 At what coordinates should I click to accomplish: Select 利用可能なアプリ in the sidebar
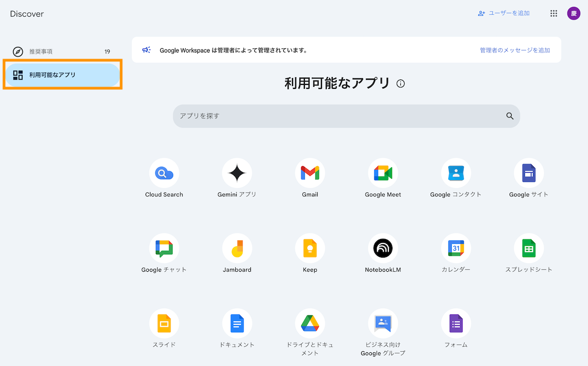coord(62,75)
